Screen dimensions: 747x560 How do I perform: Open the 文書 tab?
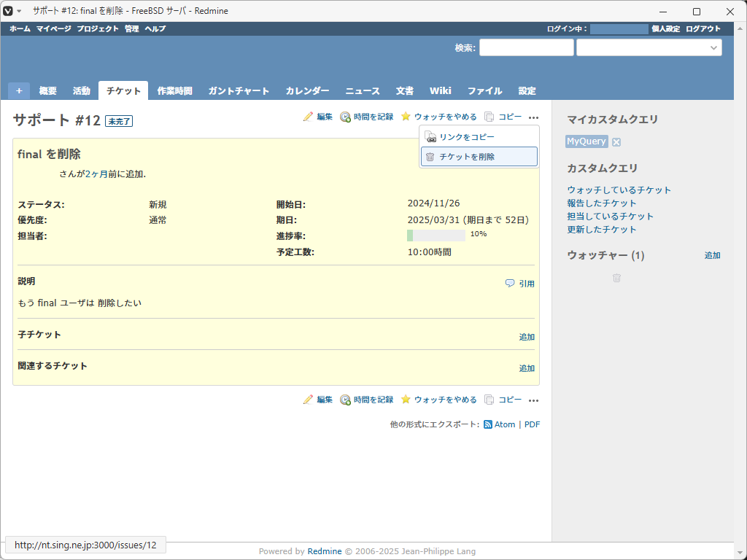tap(404, 90)
